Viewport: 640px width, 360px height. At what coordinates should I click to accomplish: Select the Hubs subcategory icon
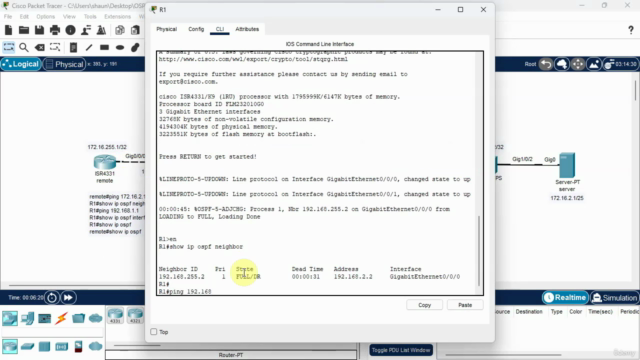[x=44, y=347]
